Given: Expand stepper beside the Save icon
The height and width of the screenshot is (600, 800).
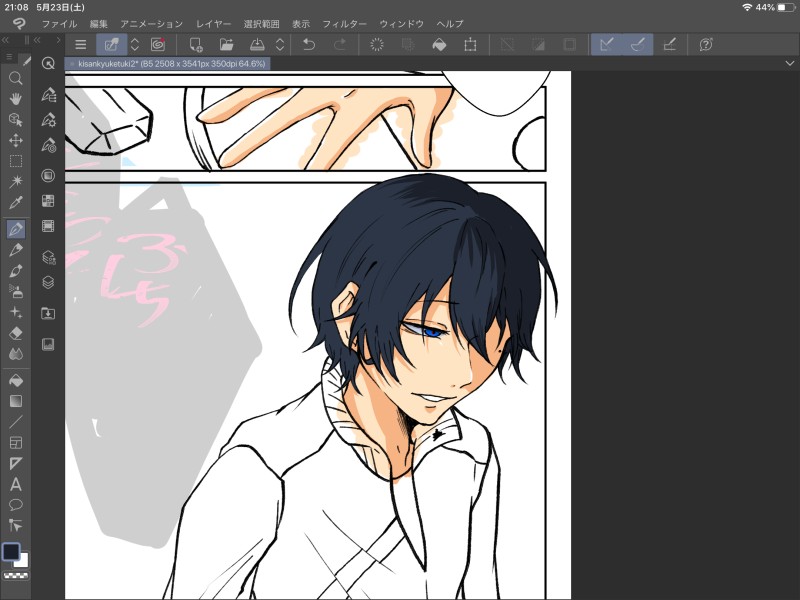Looking at the screenshot, I should 280,45.
